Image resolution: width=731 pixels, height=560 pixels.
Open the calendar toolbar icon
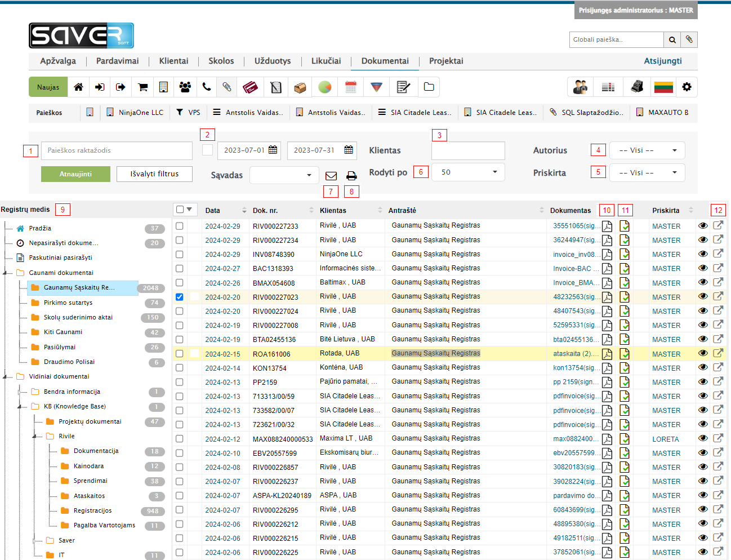click(x=351, y=87)
